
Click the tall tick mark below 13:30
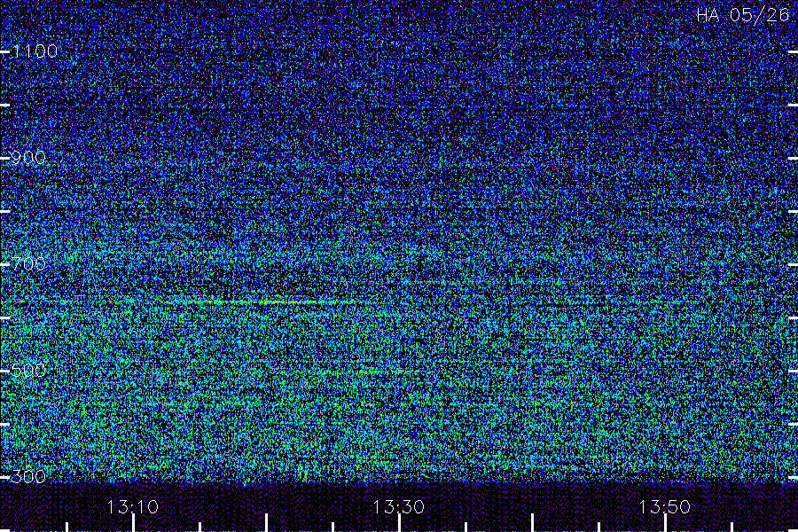399,523
